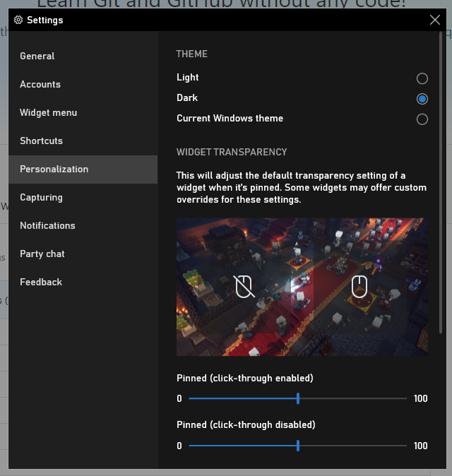Select the Light theme radio button
The image size is (452, 476).
click(422, 78)
